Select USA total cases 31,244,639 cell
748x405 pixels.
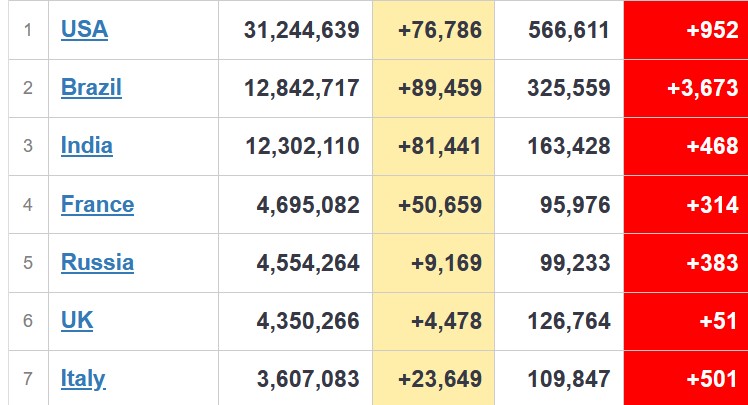(301, 30)
